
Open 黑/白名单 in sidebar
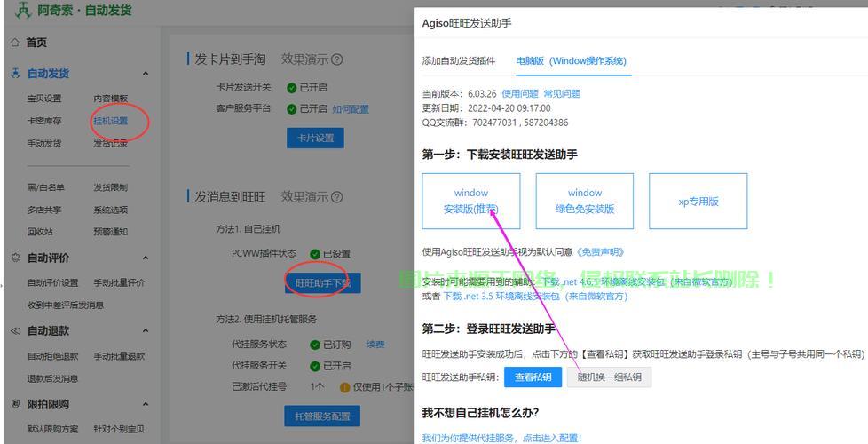(x=46, y=187)
